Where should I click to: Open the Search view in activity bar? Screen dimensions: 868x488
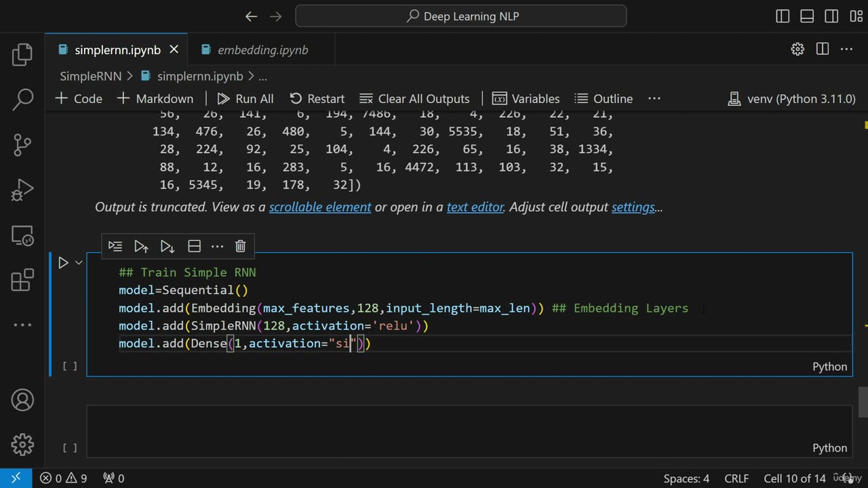[22, 100]
